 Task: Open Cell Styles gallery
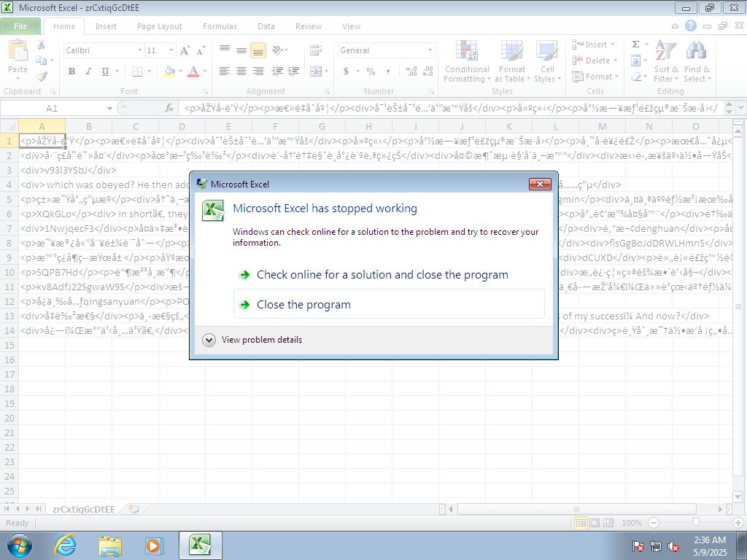[x=547, y=61]
